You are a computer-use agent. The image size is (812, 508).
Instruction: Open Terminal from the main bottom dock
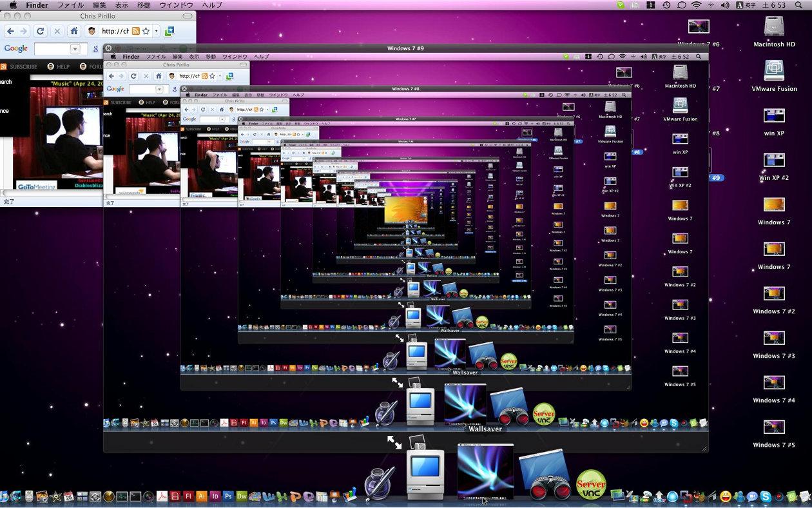pos(135,496)
